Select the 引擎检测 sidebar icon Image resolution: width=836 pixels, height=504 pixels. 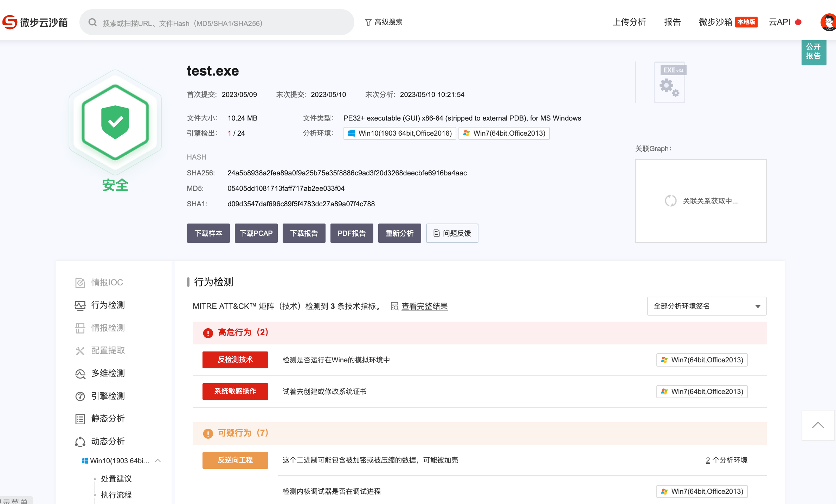click(x=80, y=396)
